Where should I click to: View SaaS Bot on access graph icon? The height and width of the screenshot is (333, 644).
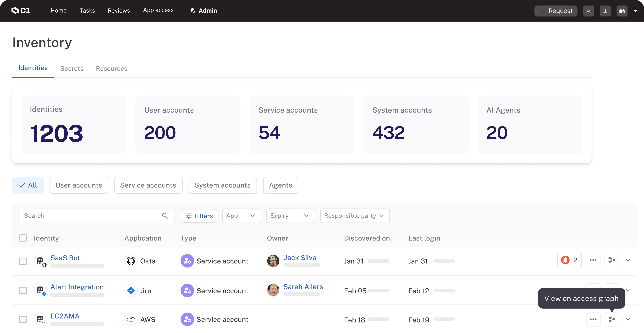(612, 260)
